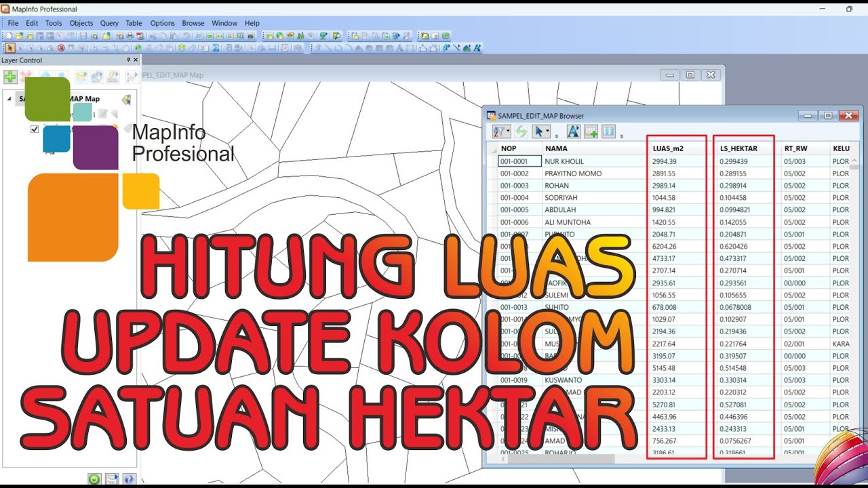This screenshot has height=488, width=868.
Task: Select the KUSWANTO name cell
Action: pos(563,380)
